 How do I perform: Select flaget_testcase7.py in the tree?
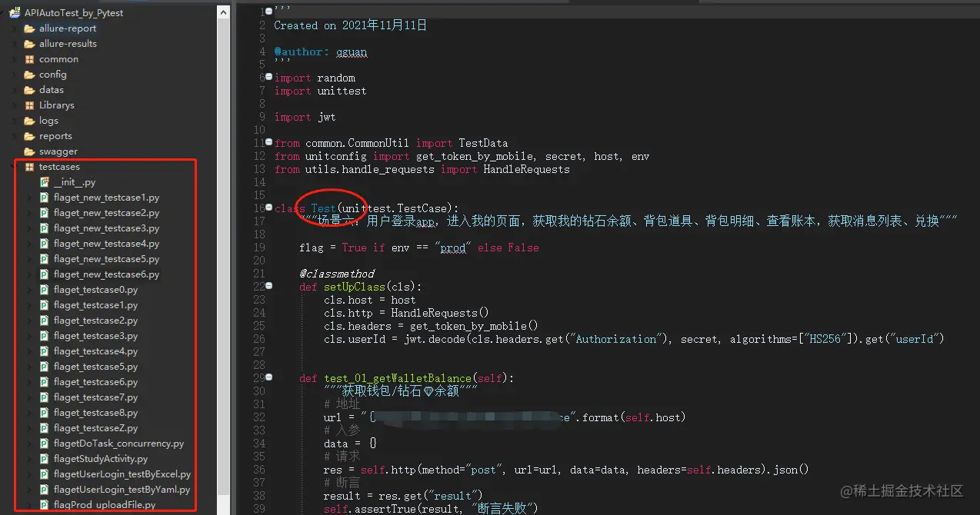tap(95, 397)
